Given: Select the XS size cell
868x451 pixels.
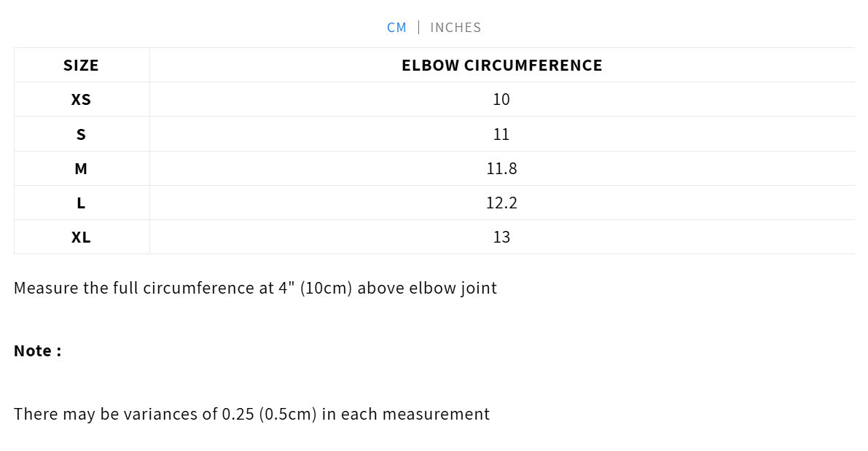Looking at the screenshot, I should point(81,100).
